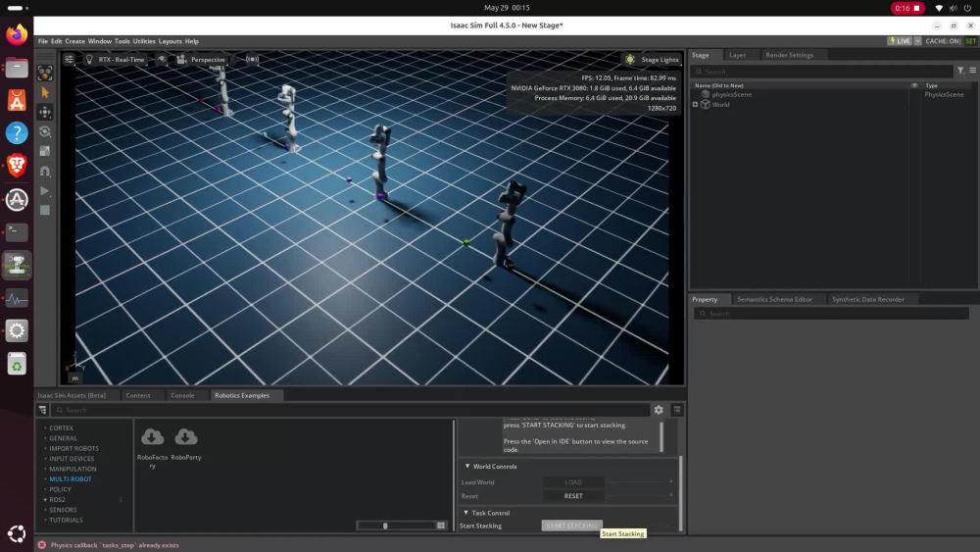Collapse the Task Control section

[x=466, y=513]
